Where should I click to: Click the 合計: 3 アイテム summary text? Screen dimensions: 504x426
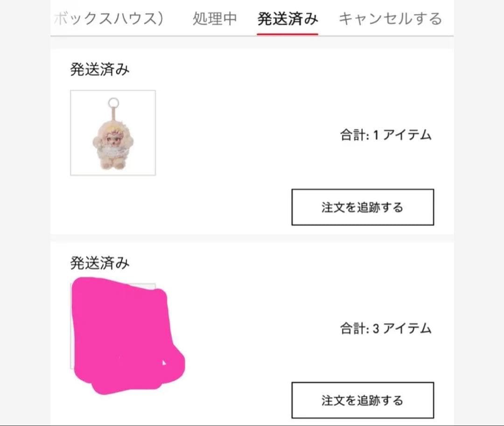[x=385, y=328]
